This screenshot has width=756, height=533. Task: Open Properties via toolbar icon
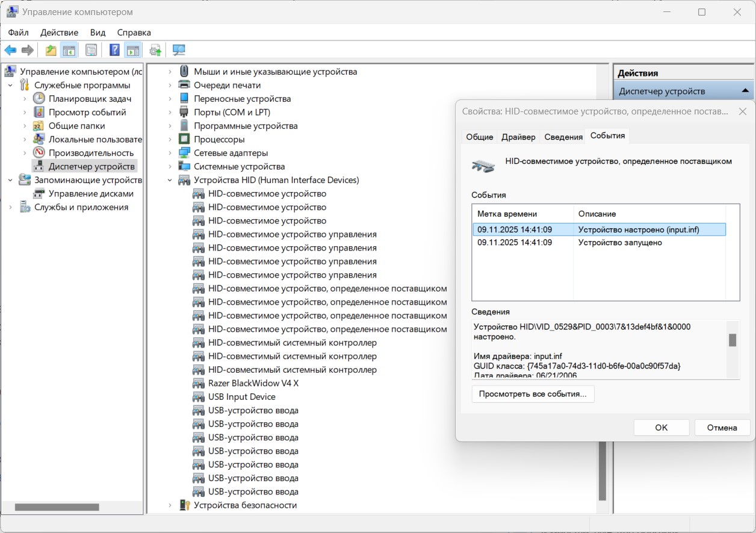[x=91, y=50]
